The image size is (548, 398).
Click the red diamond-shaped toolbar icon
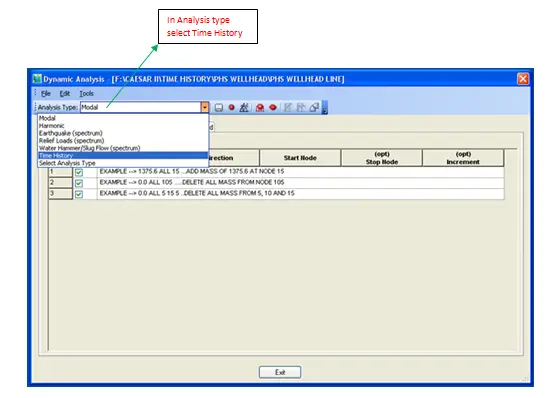click(x=273, y=107)
